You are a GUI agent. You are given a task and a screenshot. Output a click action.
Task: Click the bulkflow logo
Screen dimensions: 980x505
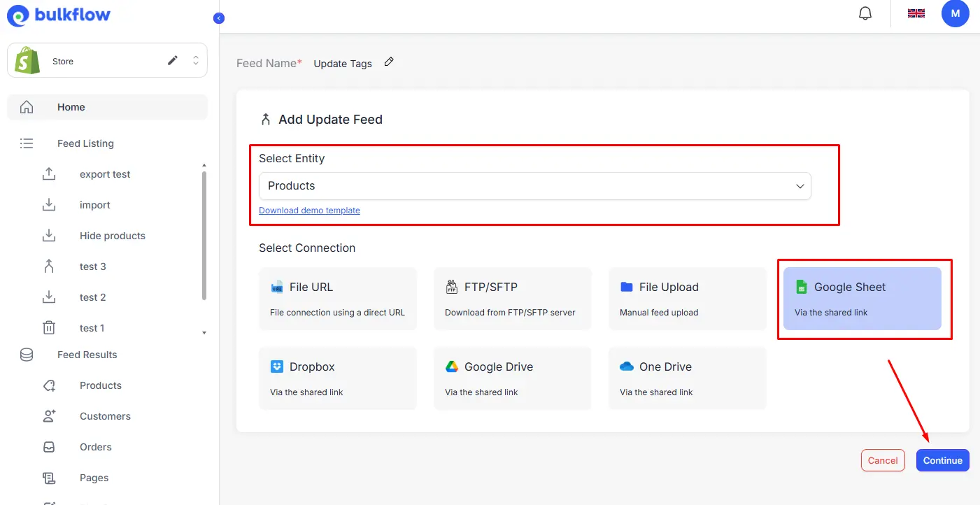click(x=59, y=15)
